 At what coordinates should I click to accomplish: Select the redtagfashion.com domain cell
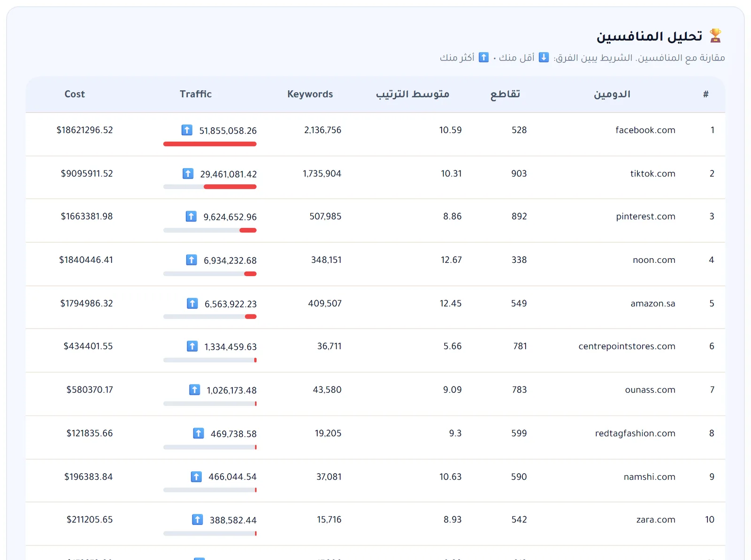(635, 433)
